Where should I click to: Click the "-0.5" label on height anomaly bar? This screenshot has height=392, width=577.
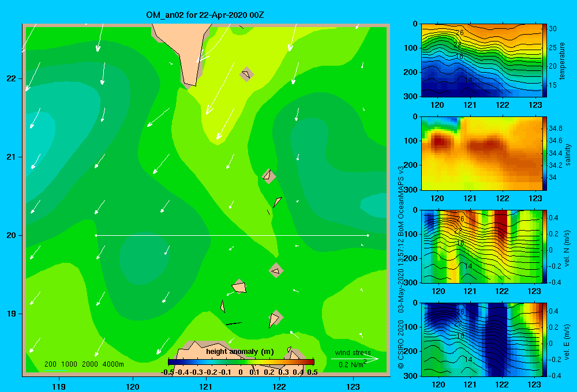point(168,372)
